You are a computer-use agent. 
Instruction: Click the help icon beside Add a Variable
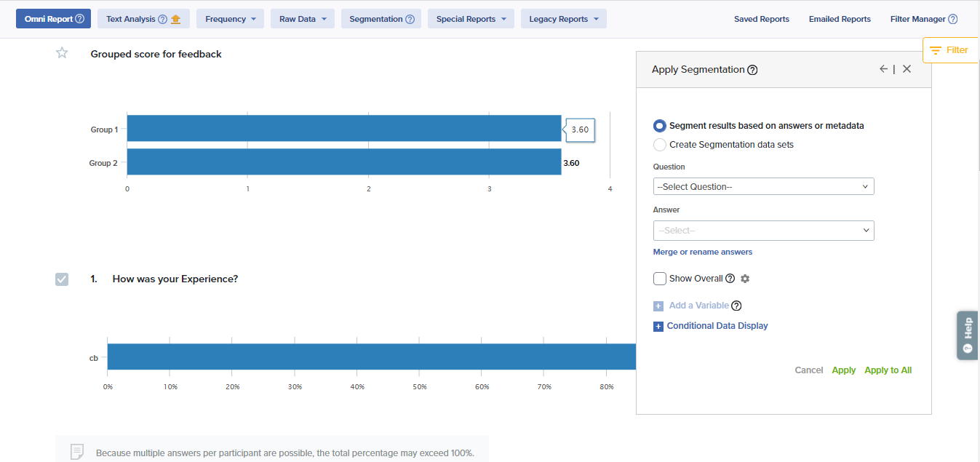pos(736,306)
